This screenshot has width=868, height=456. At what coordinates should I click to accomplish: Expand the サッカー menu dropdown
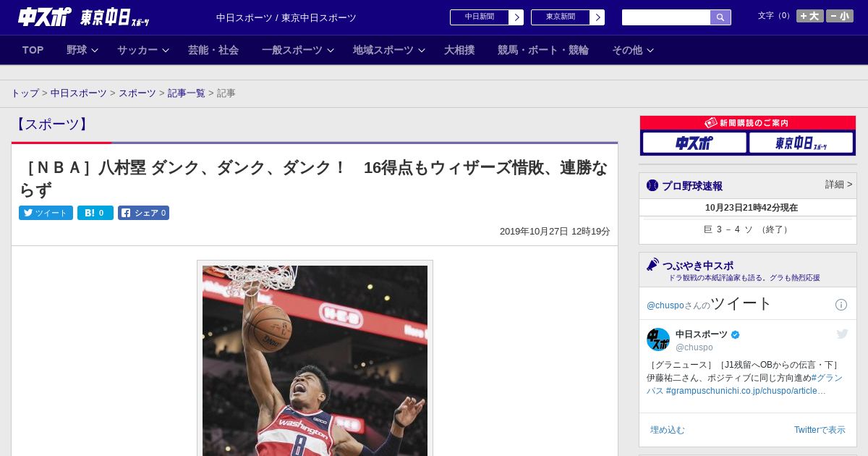143,50
